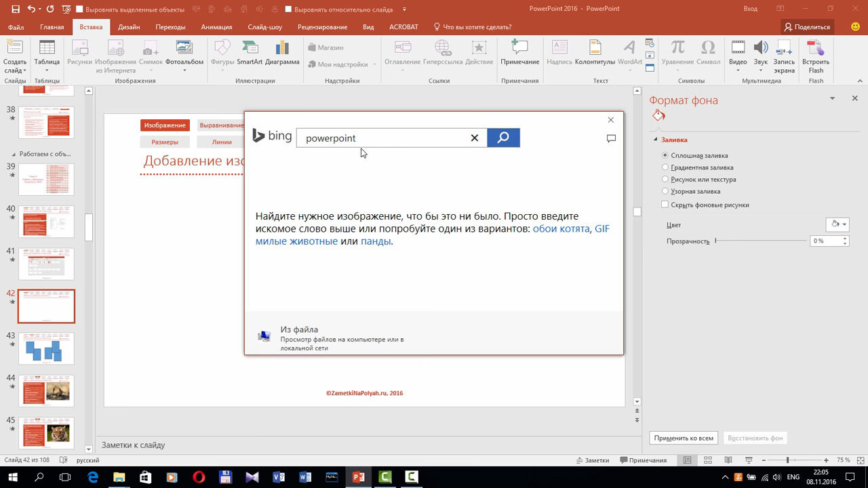The image size is (868, 488).
Task: Click the feedback speech bubble in dialog
Action: [x=611, y=138]
